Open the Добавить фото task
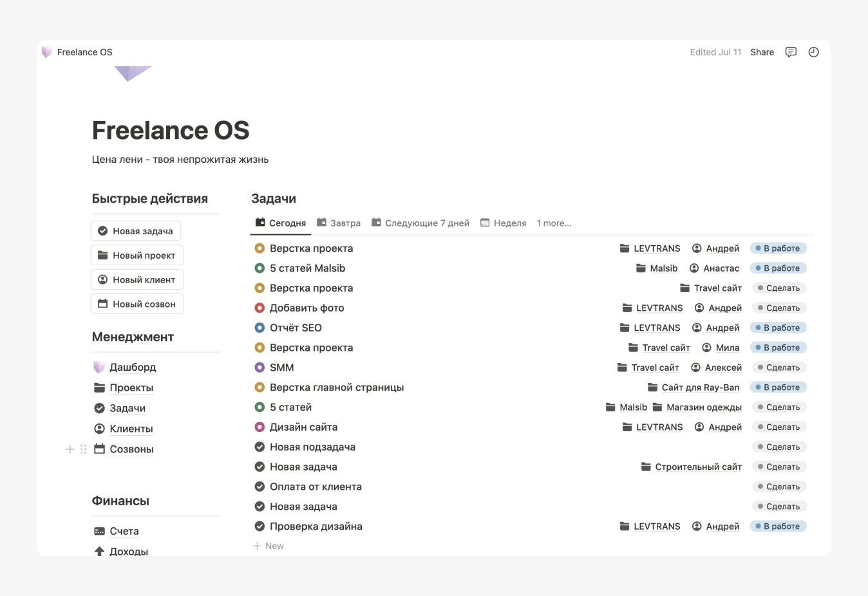Viewport: 868px width, 596px height. click(x=307, y=308)
